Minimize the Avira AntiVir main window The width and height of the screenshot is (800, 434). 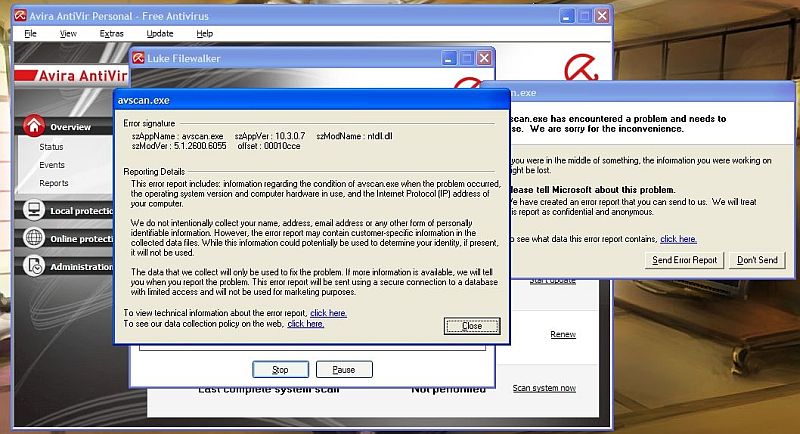pos(566,16)
